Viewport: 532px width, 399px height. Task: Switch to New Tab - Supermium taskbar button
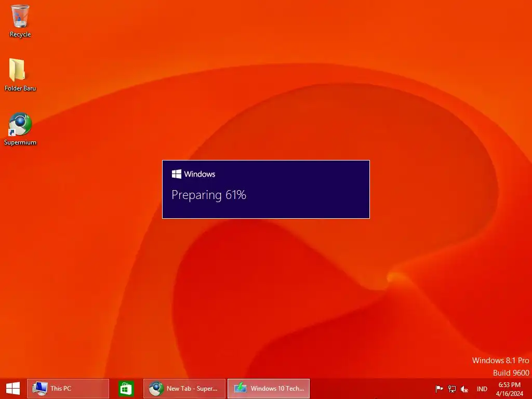coord(184,389)
